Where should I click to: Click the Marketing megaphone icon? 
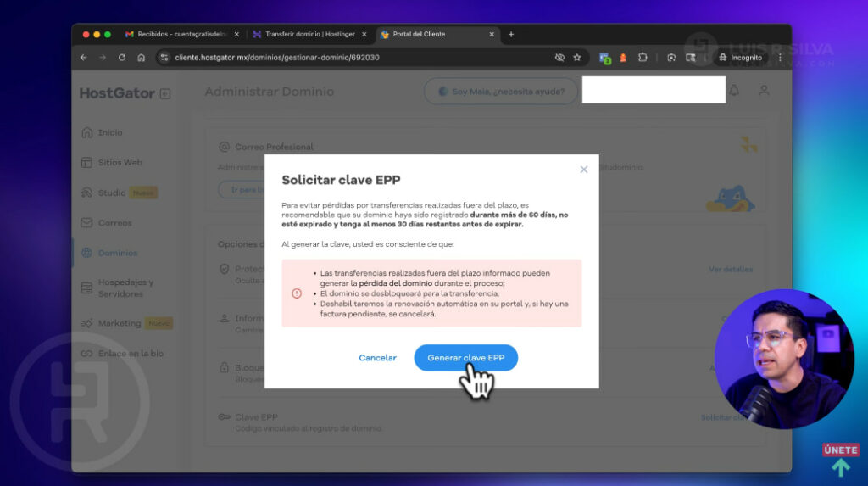tap(87, 323)
